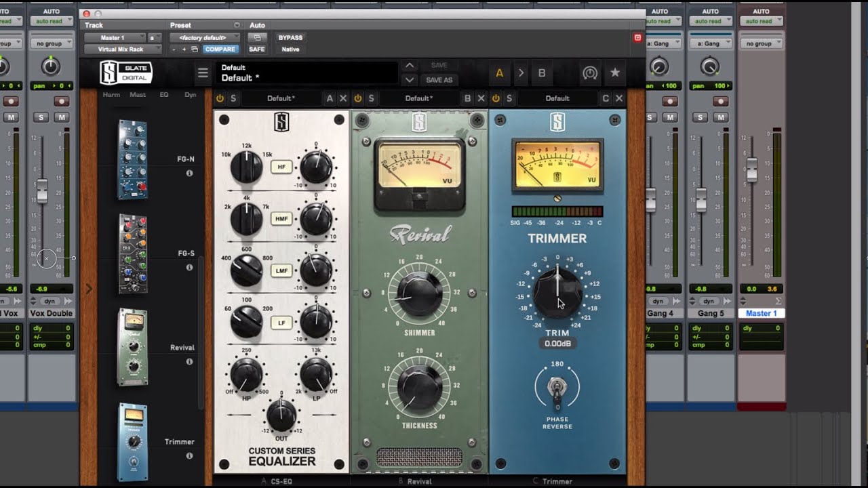
Task: Open Trimmer module preset Default dropdown
Action: click(557, 98)
